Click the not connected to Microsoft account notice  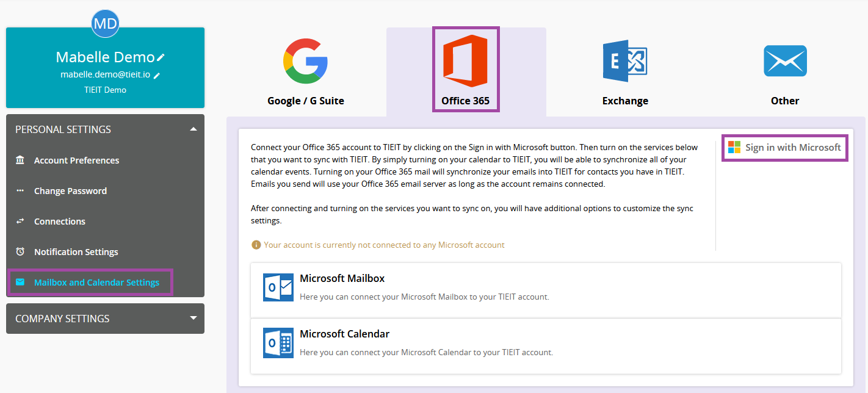(384, 245)
